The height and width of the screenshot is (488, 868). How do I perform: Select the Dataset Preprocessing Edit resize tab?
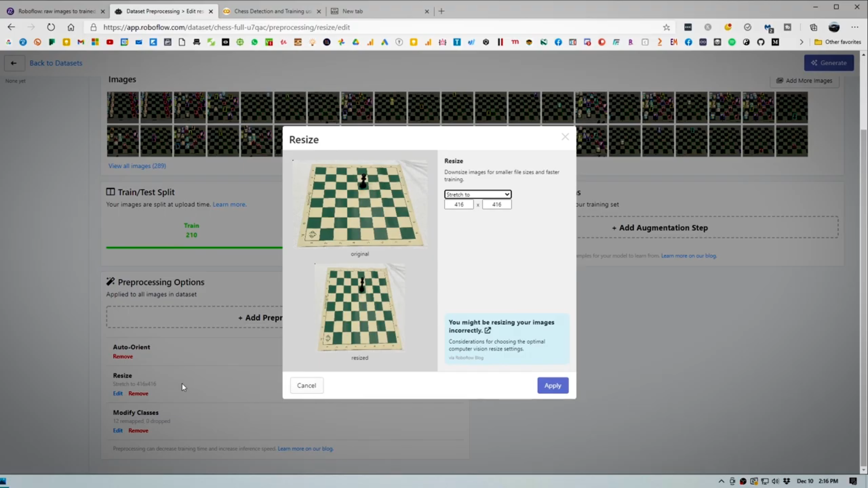[x=164, y=11]
